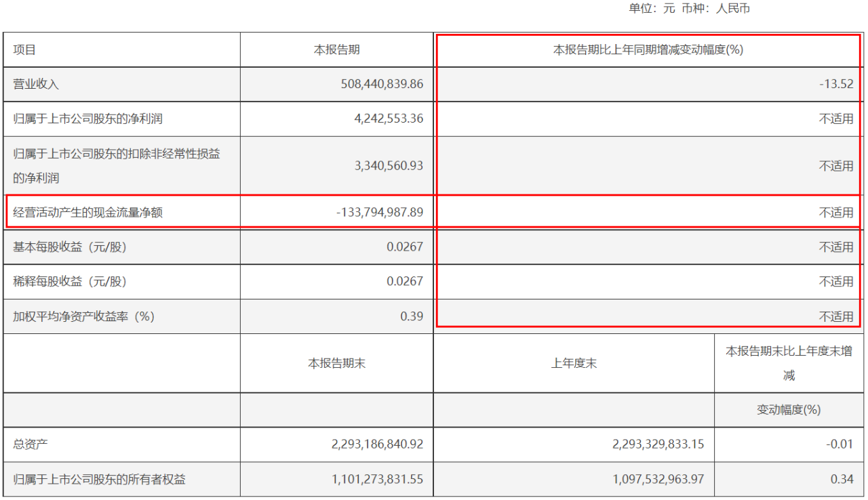Click 不适用 in the 现金流量净额 row
The width and height of the screenshot is (868, 500).
pos(836,213)
